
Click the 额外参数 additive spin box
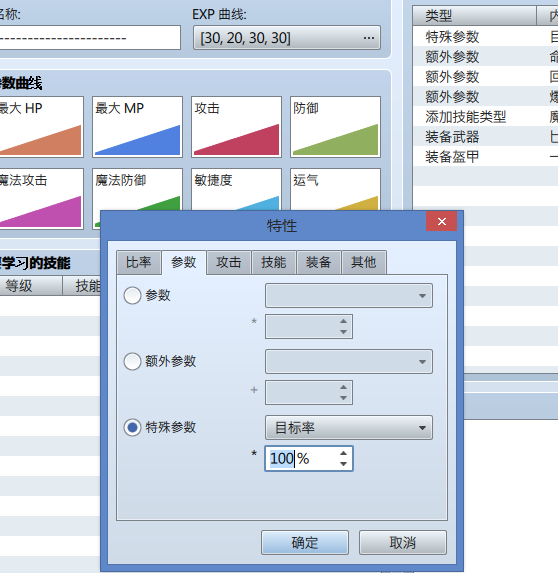coord(309,392)
